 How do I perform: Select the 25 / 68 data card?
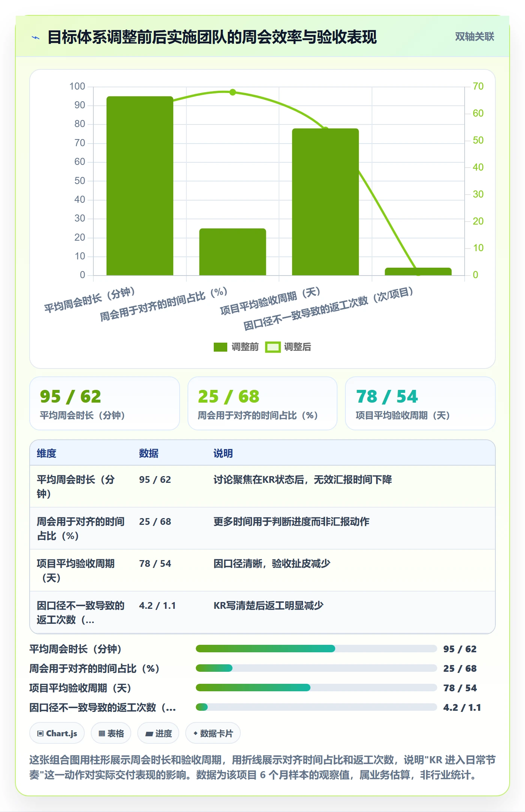click(x=262, y=403)
